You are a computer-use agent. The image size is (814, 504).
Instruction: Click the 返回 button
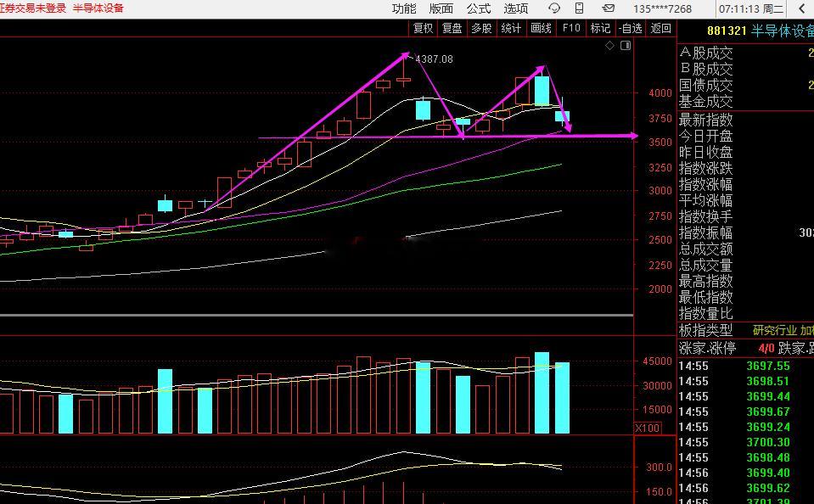(x=660, y=29)
